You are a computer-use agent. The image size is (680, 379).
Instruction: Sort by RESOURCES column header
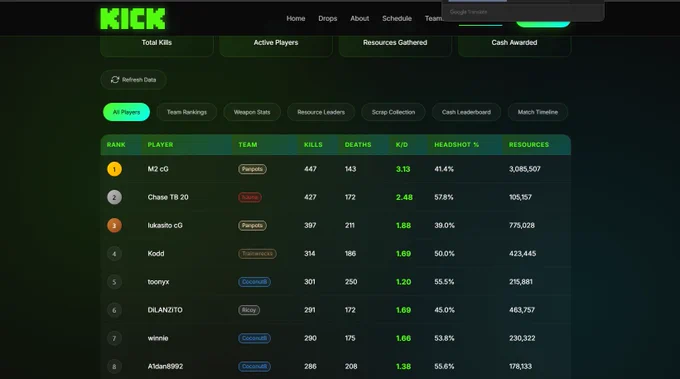[x=529, y=144]
